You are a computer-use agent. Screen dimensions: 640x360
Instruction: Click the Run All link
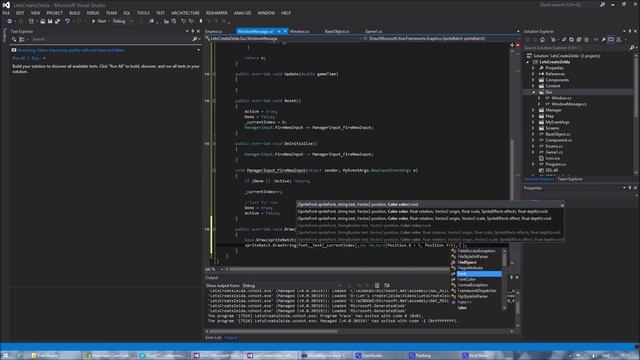click(x=19, y=58)
